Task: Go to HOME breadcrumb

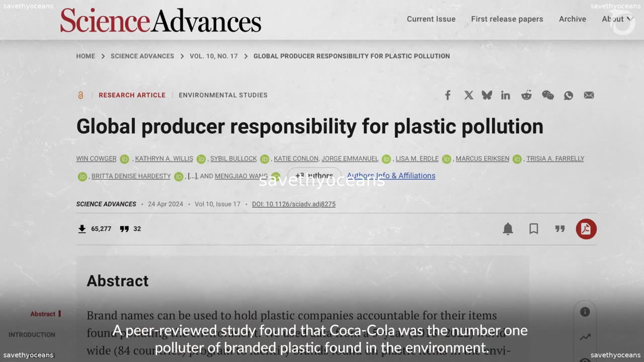Action: [86, 56]
